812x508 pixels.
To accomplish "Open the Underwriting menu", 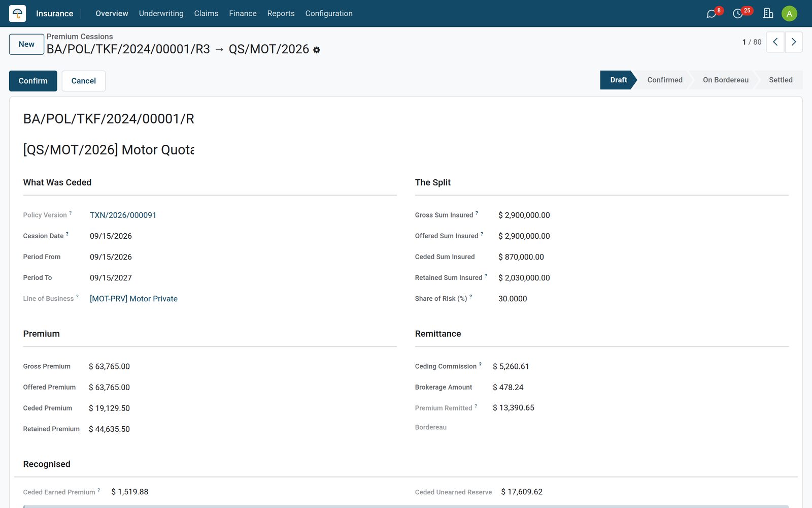I will click(161, 14).
